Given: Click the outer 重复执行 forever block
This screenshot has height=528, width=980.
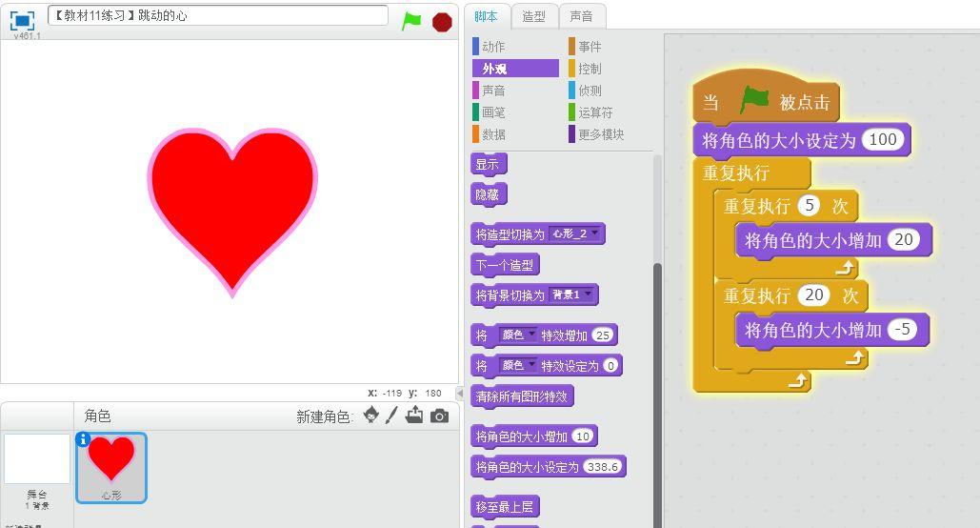Looking at the screenshot, I should (x=736, y=173).
